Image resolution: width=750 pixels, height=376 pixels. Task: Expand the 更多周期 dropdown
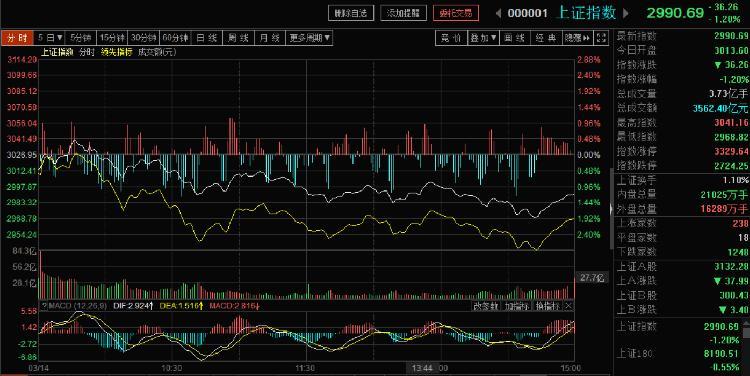(x=309, y=38)
